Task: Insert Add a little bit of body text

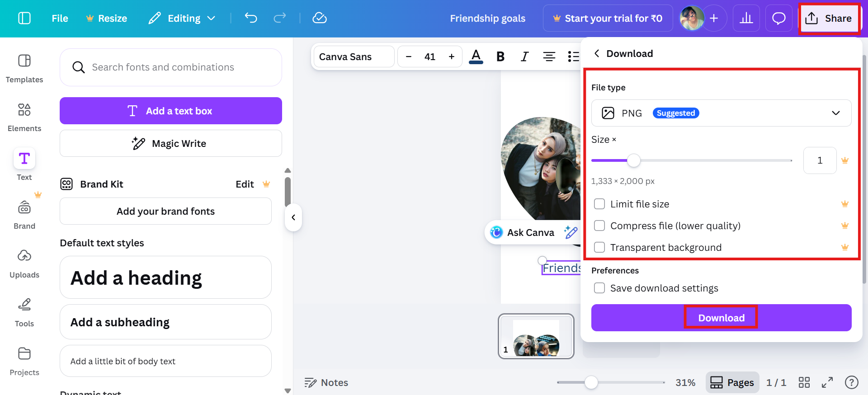Action: (165, 361)
